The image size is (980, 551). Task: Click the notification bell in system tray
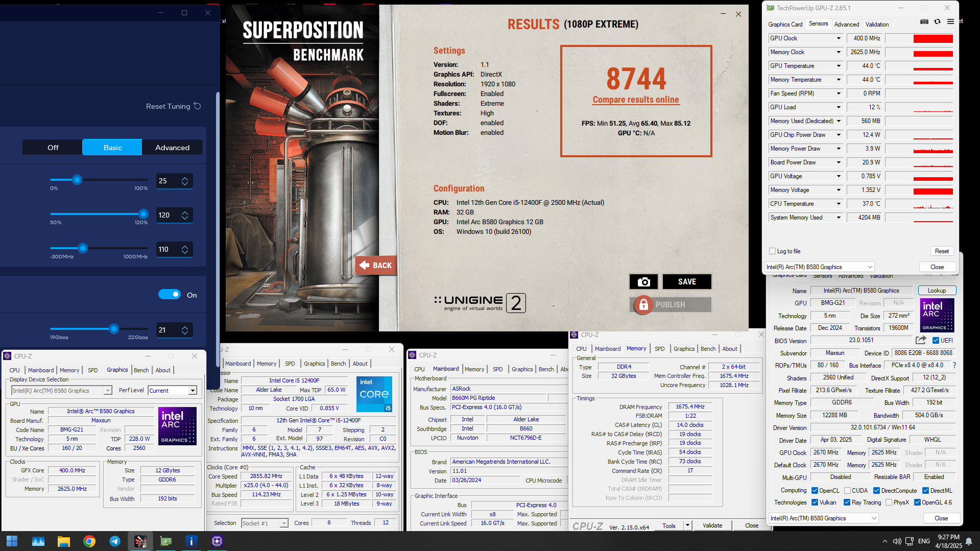(969, 541)
